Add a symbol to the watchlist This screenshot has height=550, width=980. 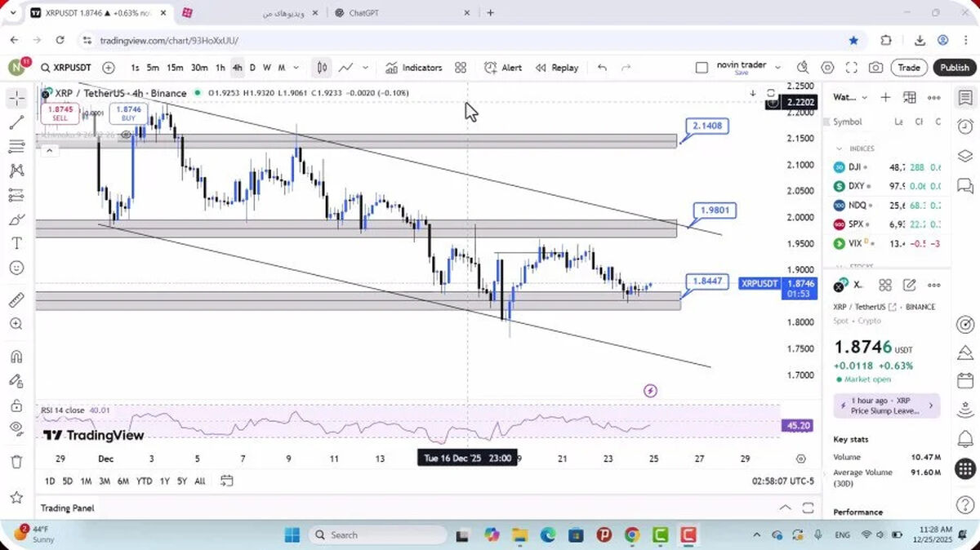pyautogui.click(x=885, y=97)
